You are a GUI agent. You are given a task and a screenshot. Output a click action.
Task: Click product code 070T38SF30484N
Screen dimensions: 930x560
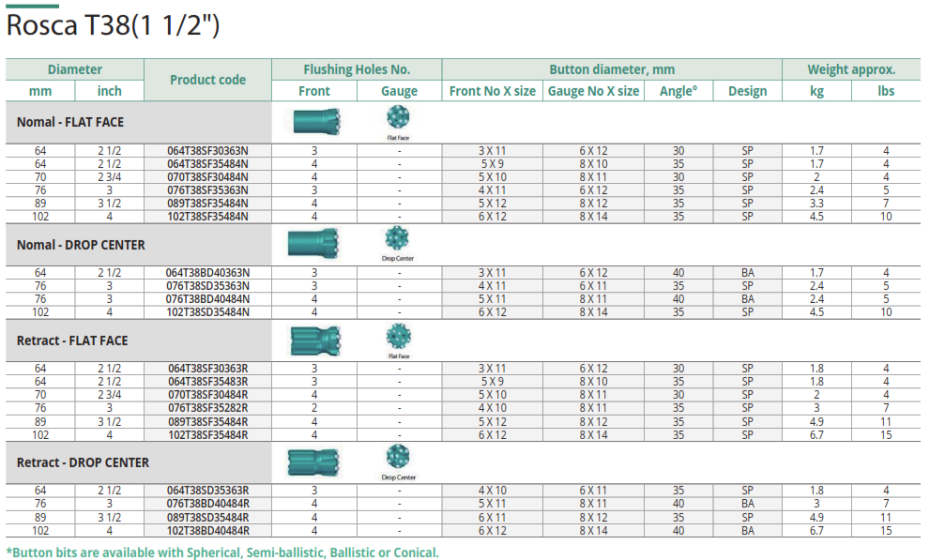coord(207,177)
